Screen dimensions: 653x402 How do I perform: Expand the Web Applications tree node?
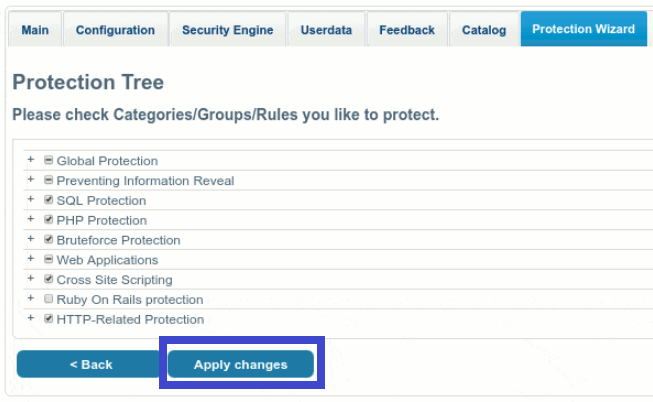(x=31, y=259)
